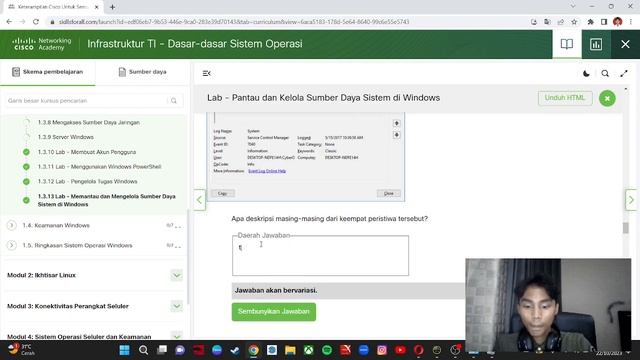Image resolution: width=640 pixels, height=360 pixels.
Task: Click the browser address bar
Action: coord(286,22)
